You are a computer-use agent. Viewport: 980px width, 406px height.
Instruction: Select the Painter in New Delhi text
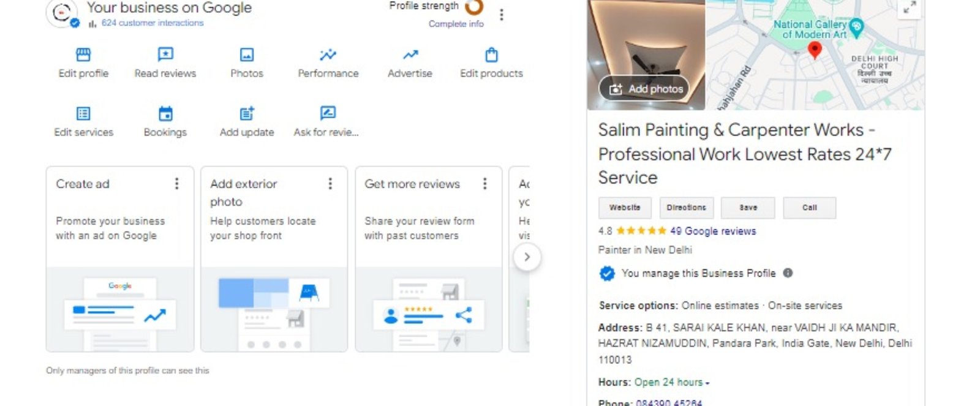(x=645, y=250)
